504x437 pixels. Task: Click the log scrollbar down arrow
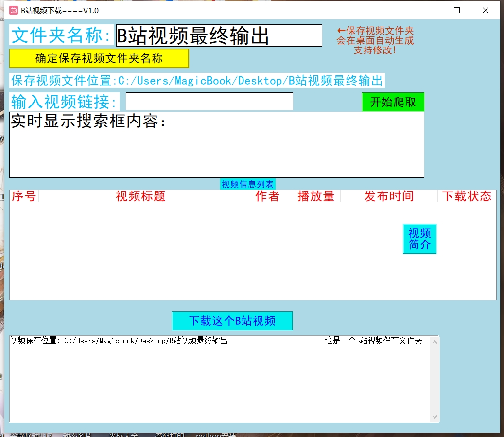pos(434,417)
